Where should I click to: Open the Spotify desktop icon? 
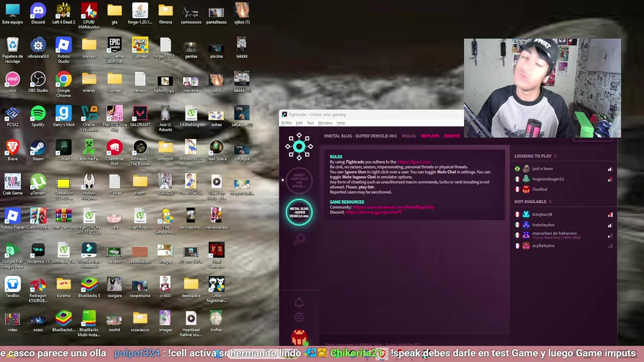point(38,117)
